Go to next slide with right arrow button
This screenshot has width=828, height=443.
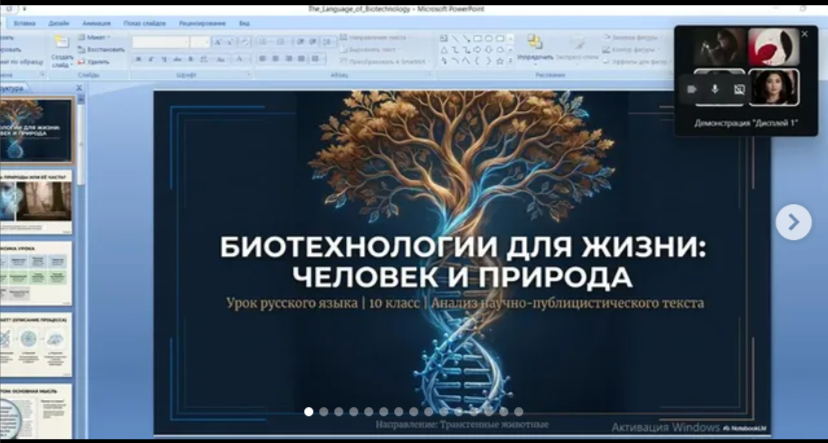point(793,222)
